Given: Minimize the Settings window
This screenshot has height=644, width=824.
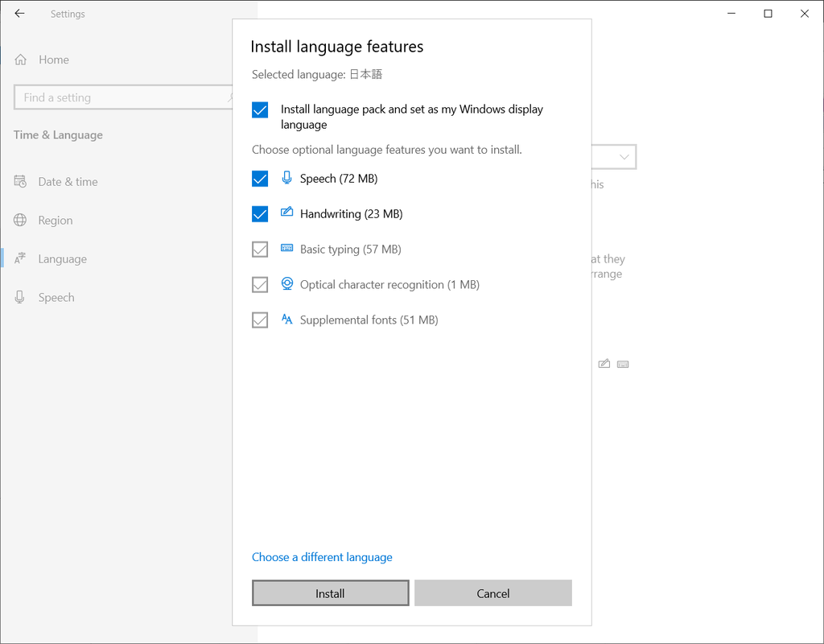Looking at the screenshot, I should (x=731, y=14).
